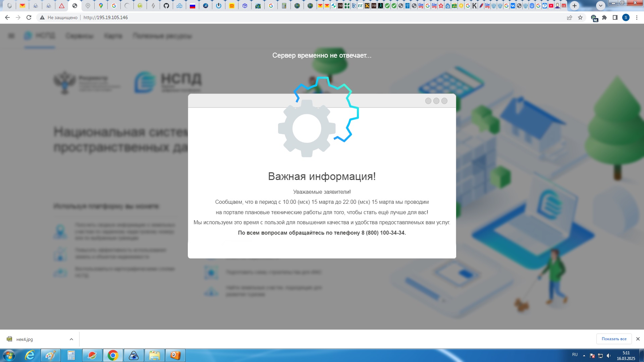644x362 pixels.
Task: Switch to the YouTube tab
Action: pyautogui.click(x=551, y=6)
